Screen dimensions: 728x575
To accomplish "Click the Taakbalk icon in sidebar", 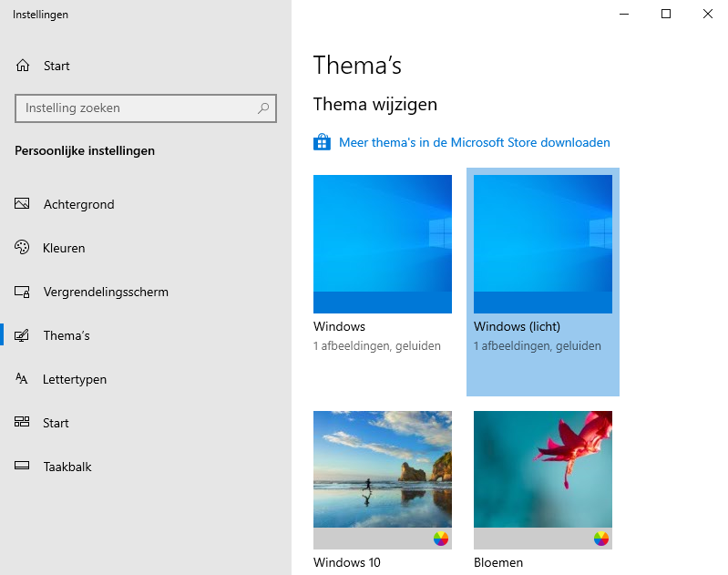I will click(23, 467).
